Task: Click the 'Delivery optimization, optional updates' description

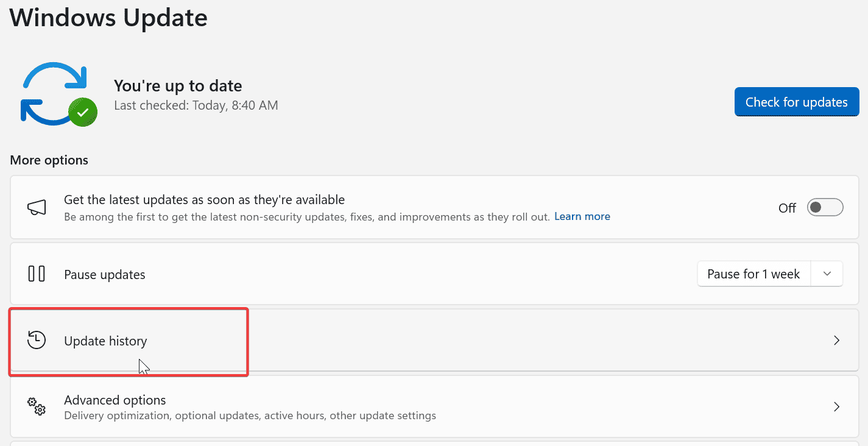Action: click(250, 416)
